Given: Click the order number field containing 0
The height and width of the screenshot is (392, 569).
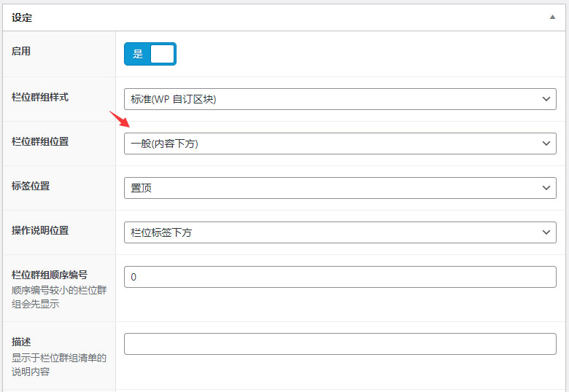Looking at the screenshot, I should coord(339,277).
